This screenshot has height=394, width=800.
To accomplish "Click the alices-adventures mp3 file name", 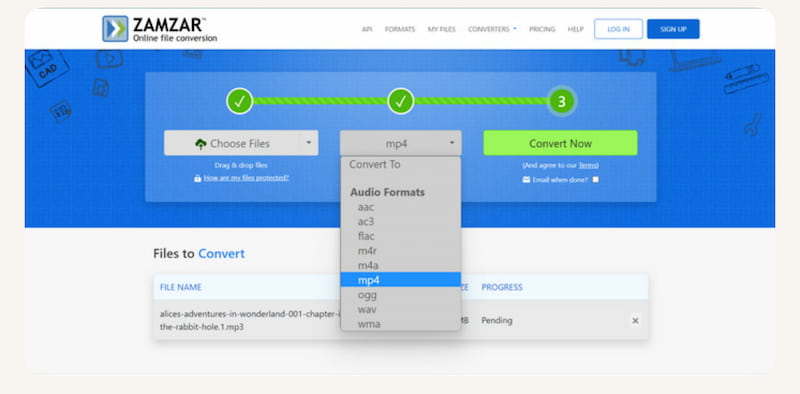I will [x=249, y=321].
